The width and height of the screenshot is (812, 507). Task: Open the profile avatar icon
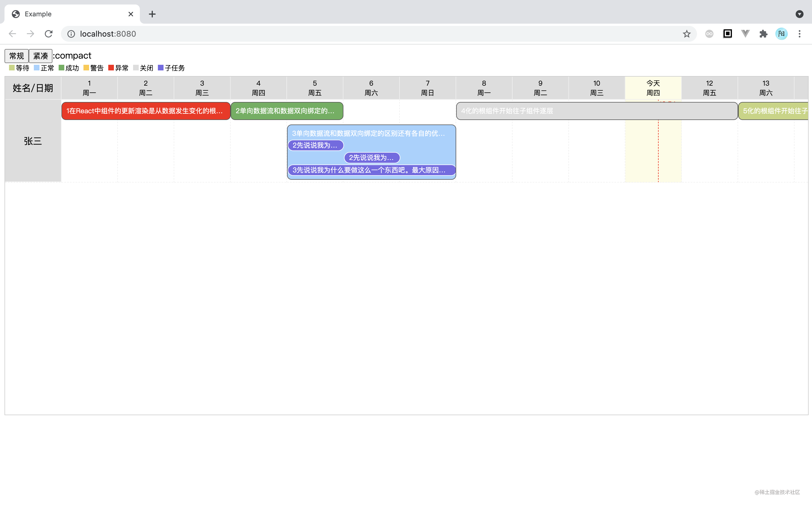(782, 34)
